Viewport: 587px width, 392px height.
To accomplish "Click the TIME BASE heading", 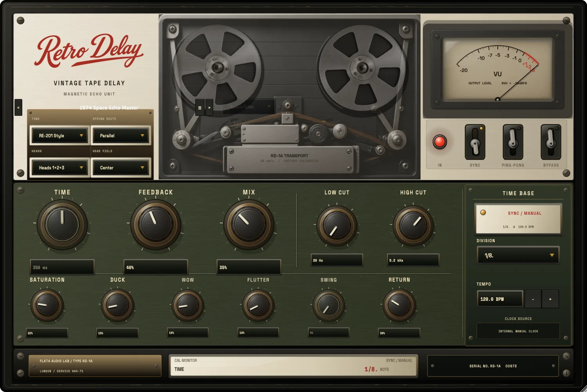I will click(x=518, y=193).
